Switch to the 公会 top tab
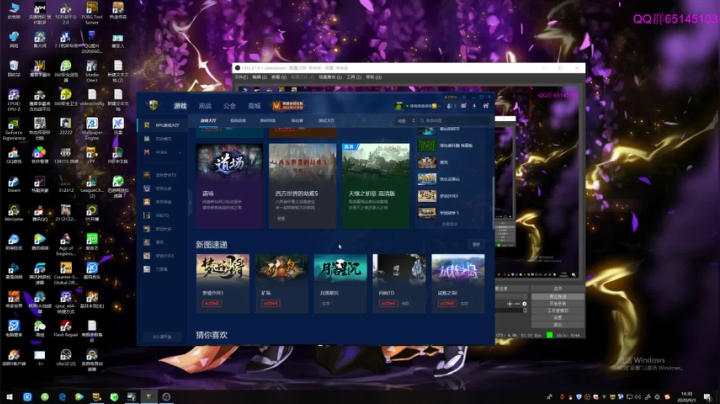The height and width of the screenshot is (404, 720). [230, 106]
